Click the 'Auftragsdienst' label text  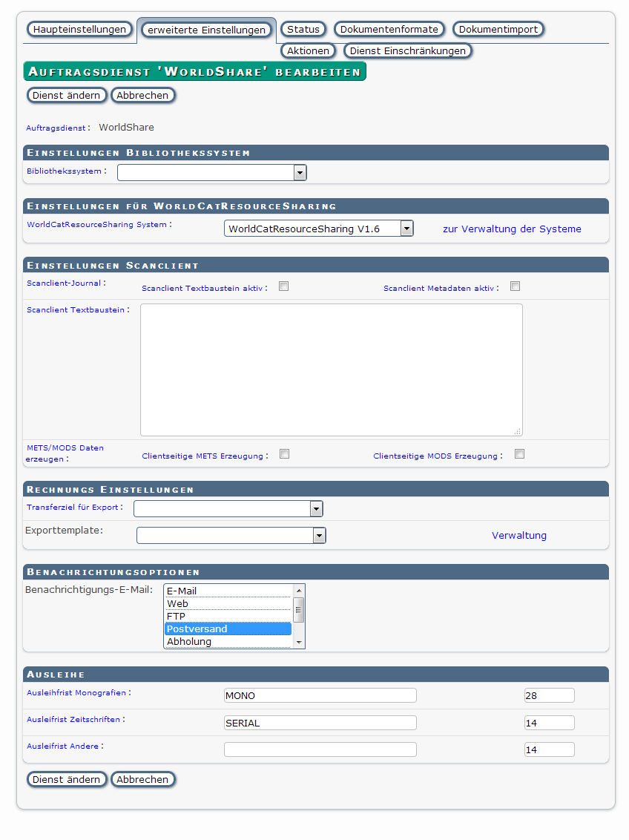pos(56,128)
